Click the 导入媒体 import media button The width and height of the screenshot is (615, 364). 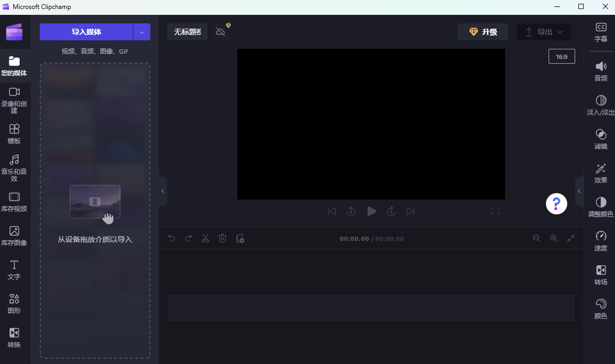86,32
